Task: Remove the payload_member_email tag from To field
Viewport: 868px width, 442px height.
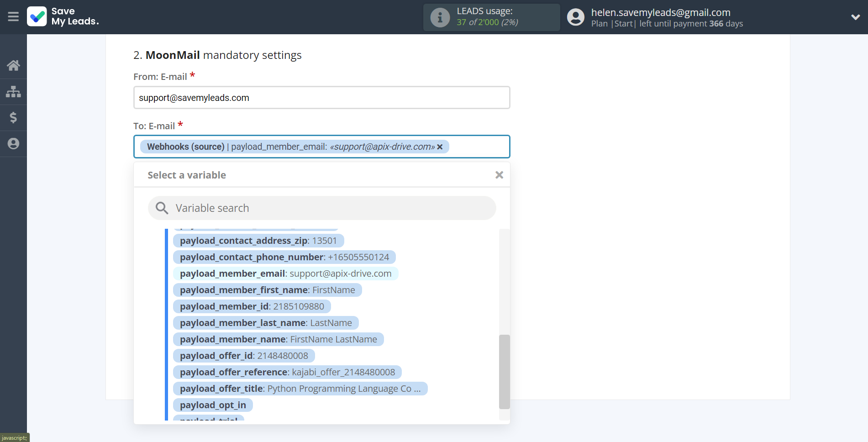Action: pyautogui.click(x=440, y=147)
